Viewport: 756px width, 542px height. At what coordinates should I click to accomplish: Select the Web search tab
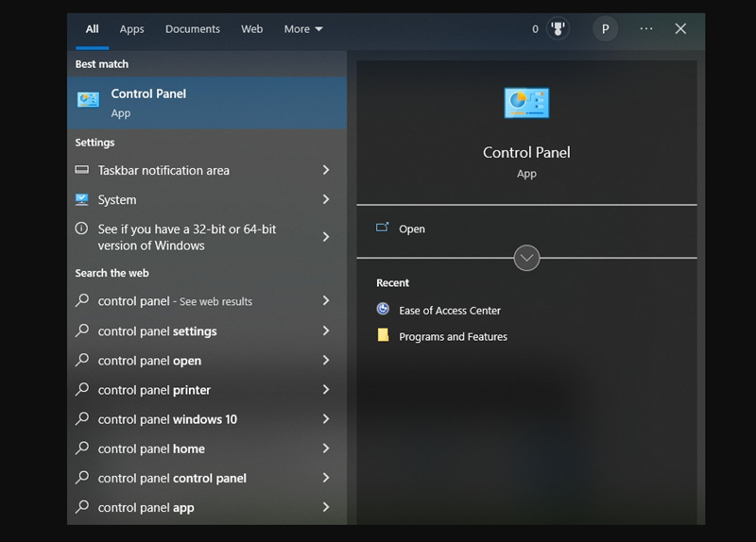tap(252, 29)
